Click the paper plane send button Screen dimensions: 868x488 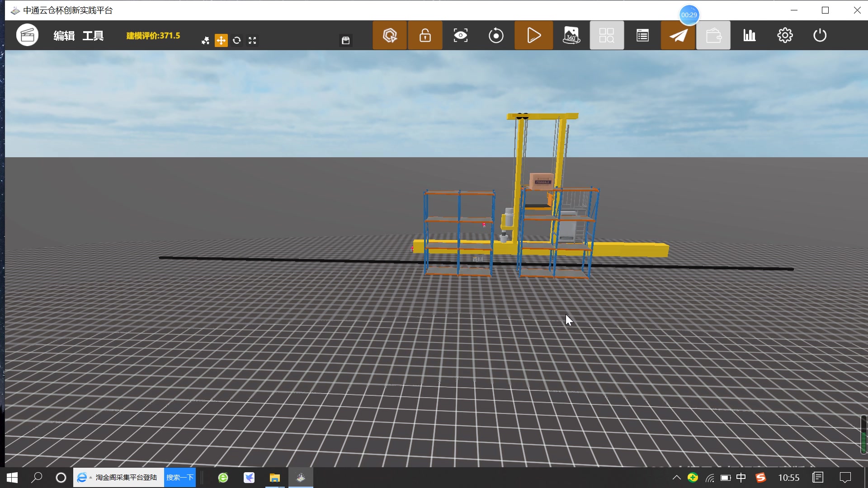tap(678, 35)
